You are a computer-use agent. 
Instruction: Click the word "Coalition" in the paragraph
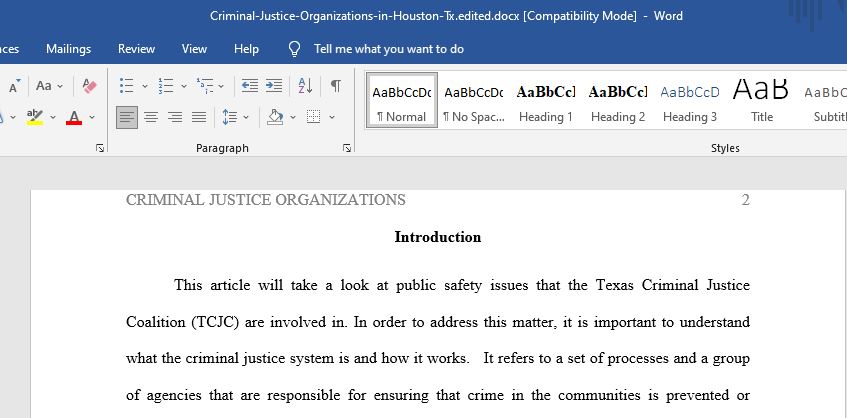154,322
